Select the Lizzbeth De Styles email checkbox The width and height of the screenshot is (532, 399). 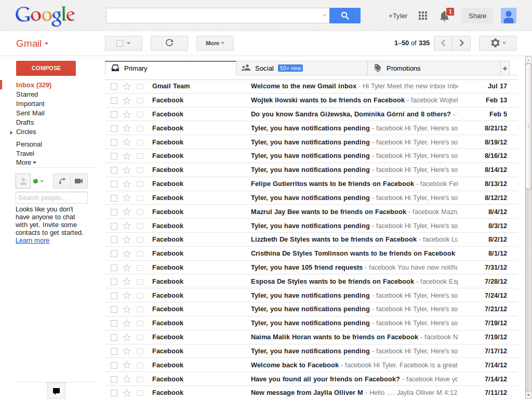click(114, 240)
